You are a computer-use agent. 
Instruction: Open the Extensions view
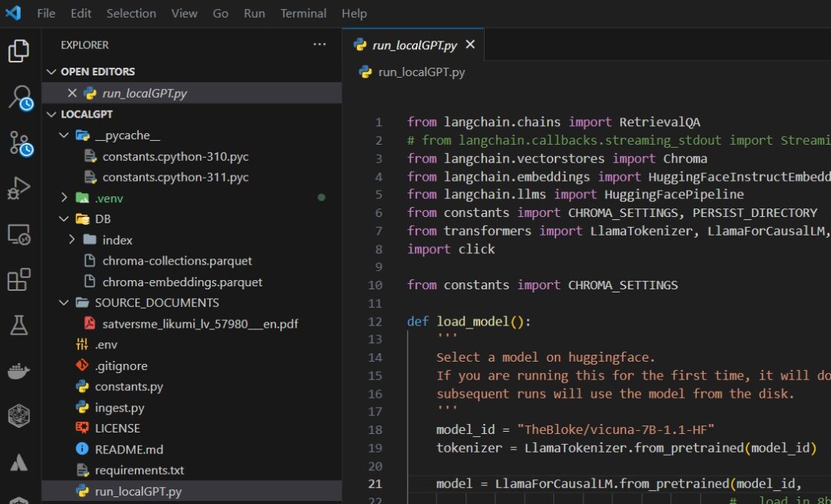(x=19, y=279)
